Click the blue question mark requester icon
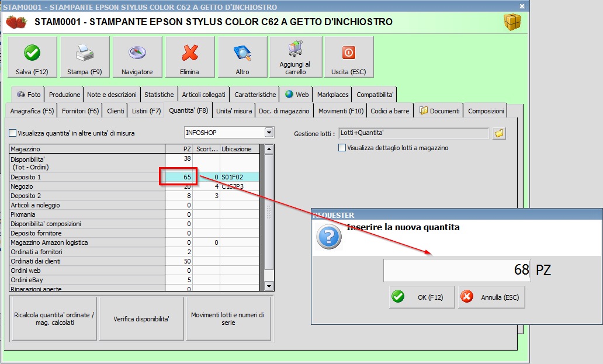Viewport: 603px width, 364px height. [329, 237]
